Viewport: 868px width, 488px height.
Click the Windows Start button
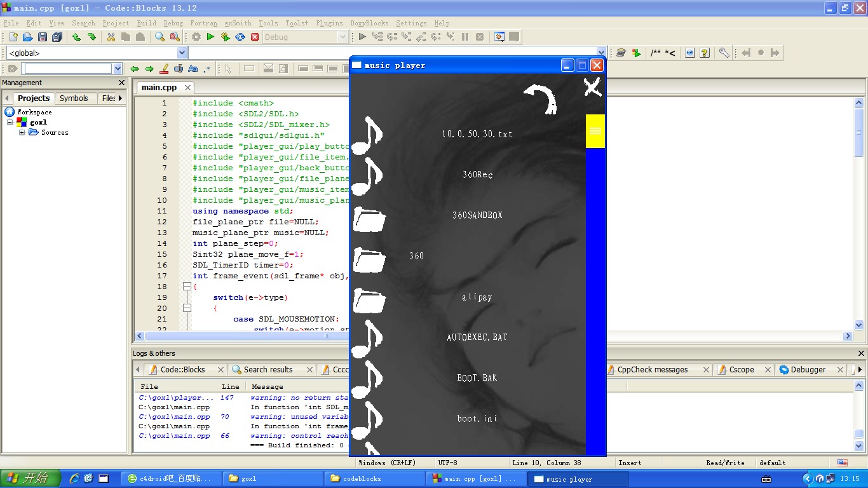click(x=31, y=478)
